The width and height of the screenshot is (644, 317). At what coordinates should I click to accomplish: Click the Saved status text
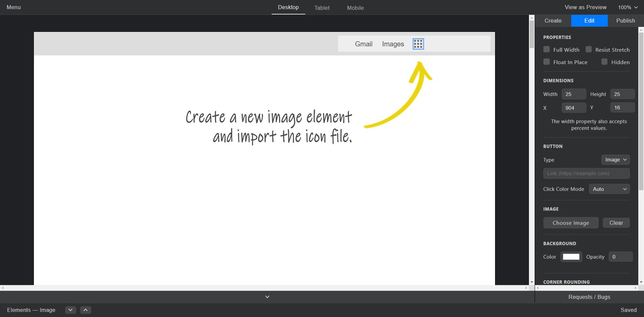(629, 310)
